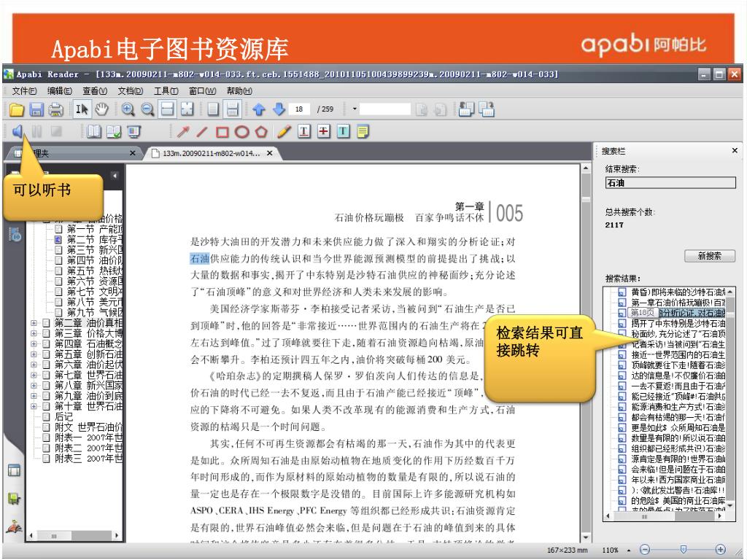Zoom in with the plus magnifier icon
The height and width of the screenshot is (560, 747).
pos(128,109)
